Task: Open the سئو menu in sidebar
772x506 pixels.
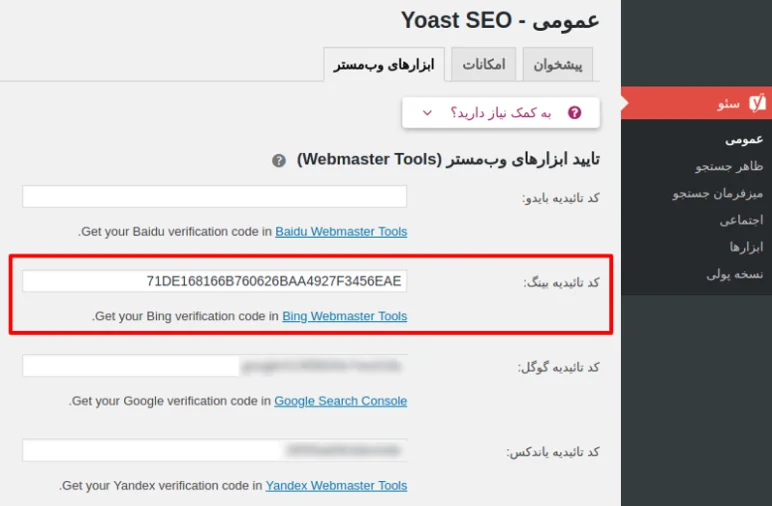Action: pyautogui.click(x=728, y=103)
